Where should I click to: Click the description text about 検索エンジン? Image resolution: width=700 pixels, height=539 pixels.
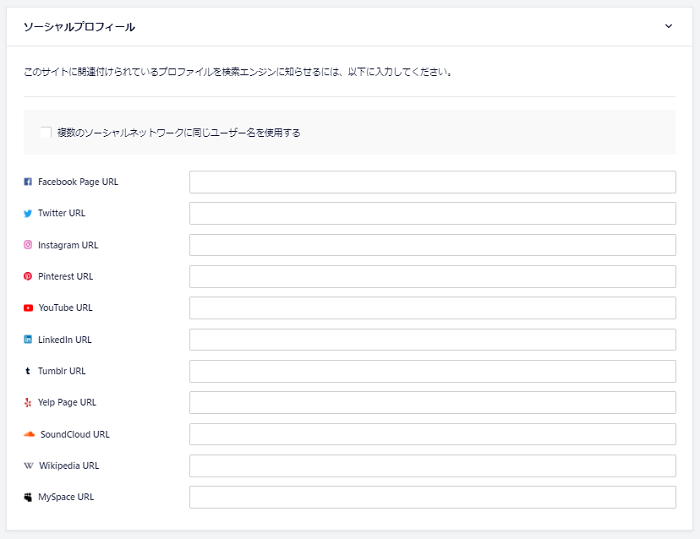[238, 72]
